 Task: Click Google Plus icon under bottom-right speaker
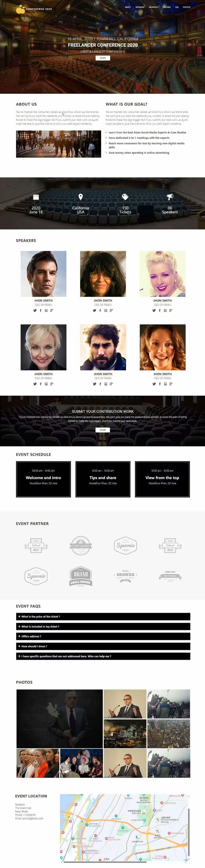[171, 384]
